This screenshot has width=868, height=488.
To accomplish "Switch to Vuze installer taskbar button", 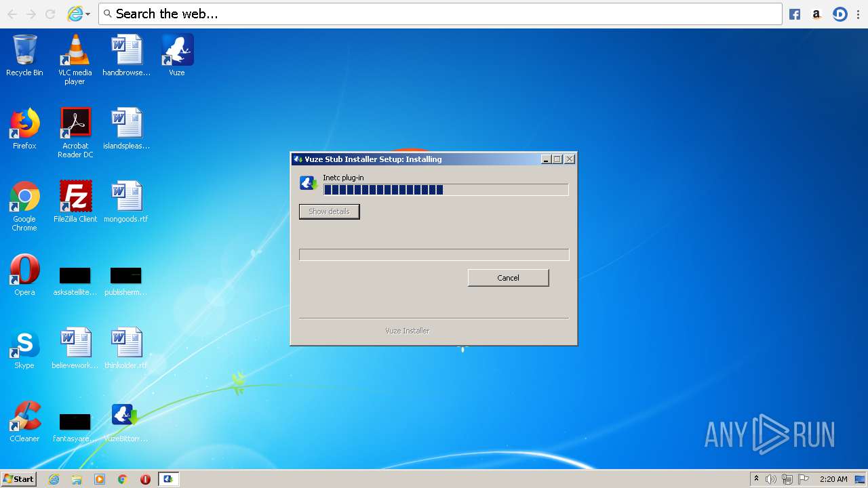I will [x=169, y=479].
